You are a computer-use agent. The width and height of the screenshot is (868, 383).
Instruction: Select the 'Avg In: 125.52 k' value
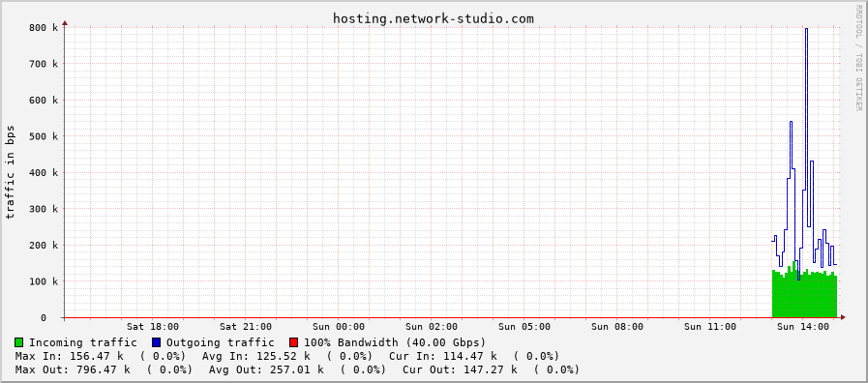pyautogui.click(x=256, y=356)
